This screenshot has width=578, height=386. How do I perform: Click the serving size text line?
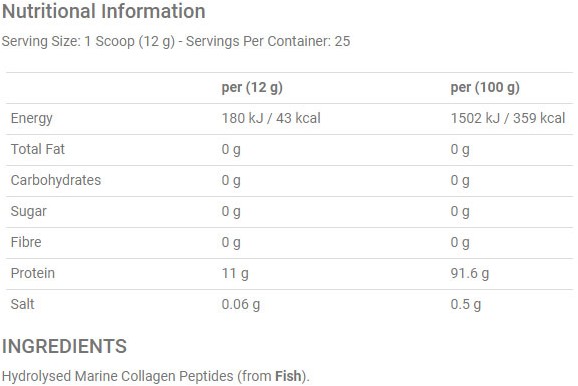(x=176, y=41)
